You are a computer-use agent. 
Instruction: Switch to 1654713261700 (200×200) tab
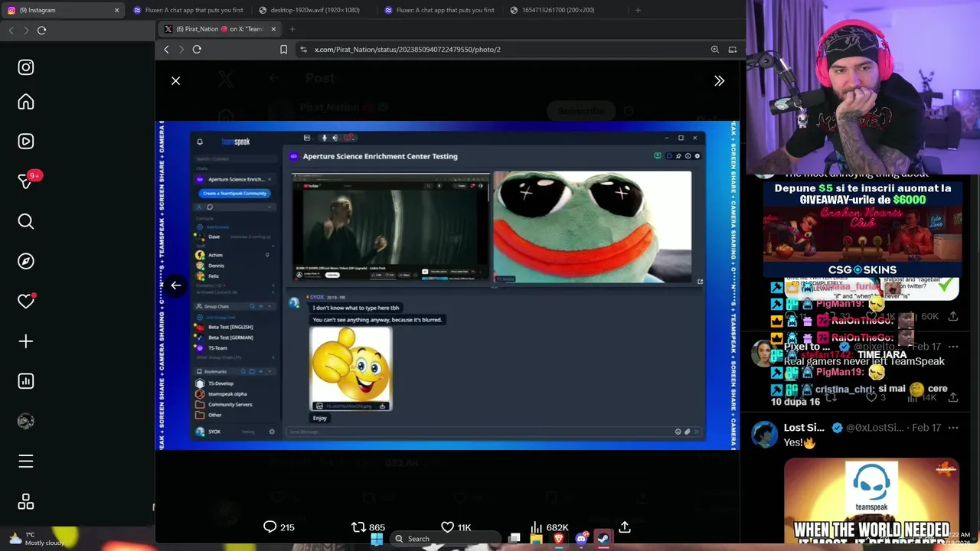coord(557,10)
